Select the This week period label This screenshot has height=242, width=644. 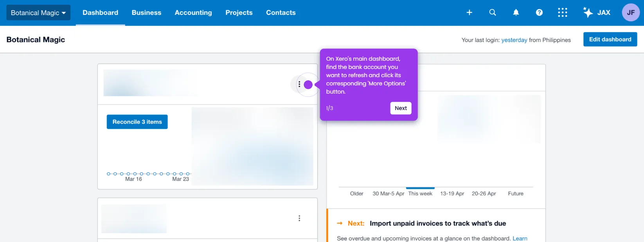pos(420,193)
